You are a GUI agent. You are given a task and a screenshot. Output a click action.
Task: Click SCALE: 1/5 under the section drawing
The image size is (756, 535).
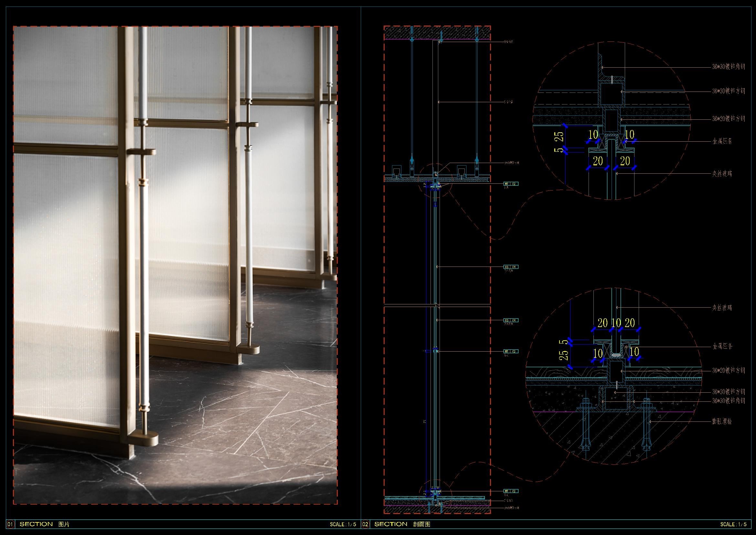[733, 524]
